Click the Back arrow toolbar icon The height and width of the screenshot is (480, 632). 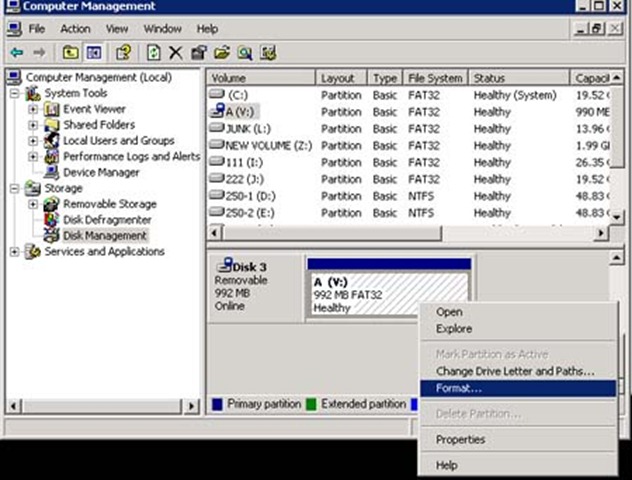coord(16,53)
